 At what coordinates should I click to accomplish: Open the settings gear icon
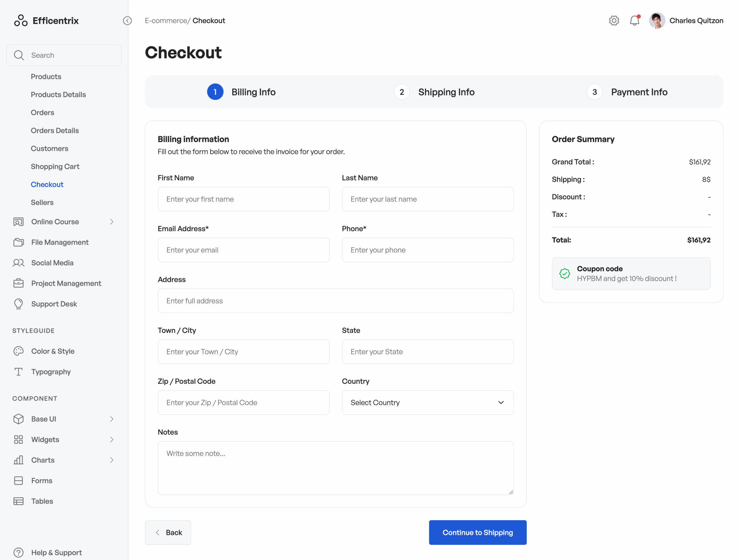[614, 21]
